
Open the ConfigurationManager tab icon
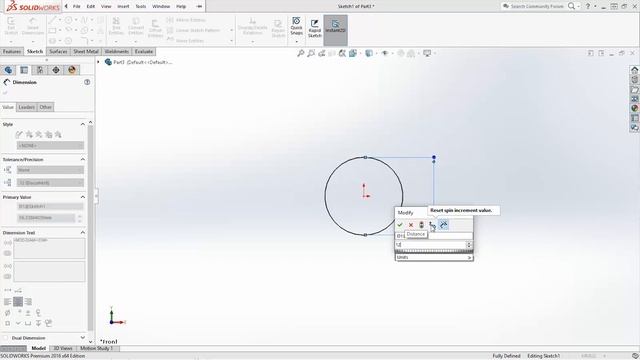[40, 70]
